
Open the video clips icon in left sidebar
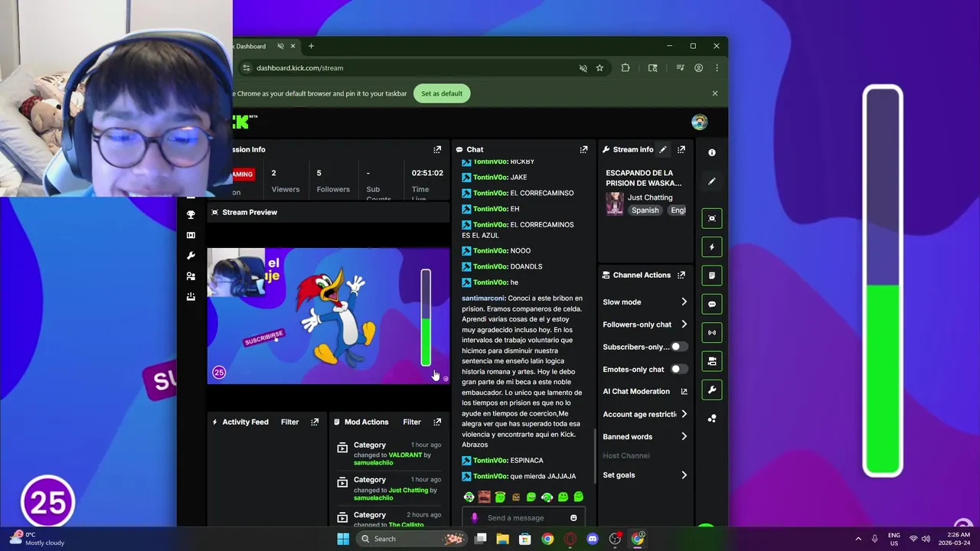(191, 235)
